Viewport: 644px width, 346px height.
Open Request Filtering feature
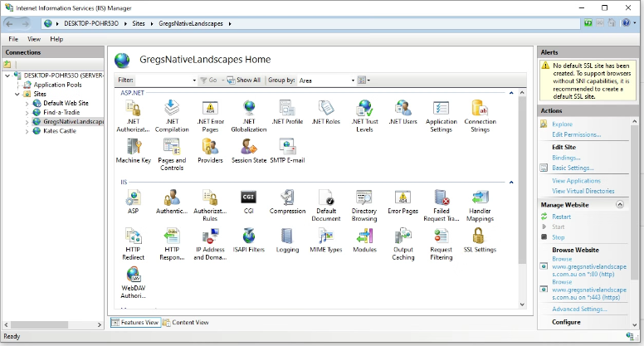click(442, 244)
